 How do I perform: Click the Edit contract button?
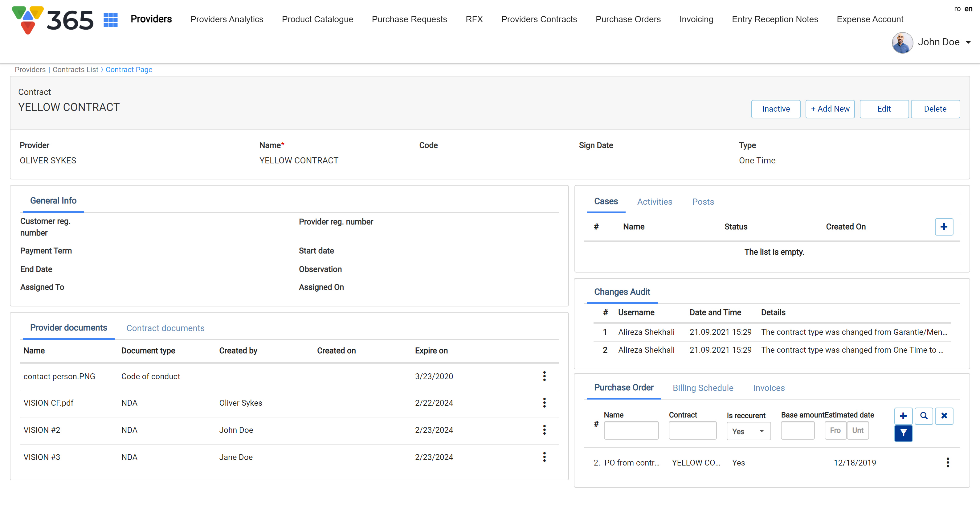coord(883,109)
